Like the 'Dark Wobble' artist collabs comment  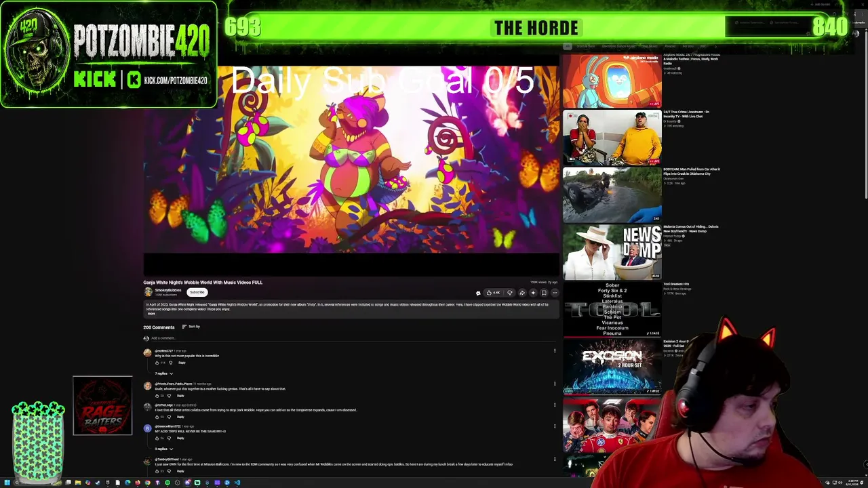click(x=157, y=417)
